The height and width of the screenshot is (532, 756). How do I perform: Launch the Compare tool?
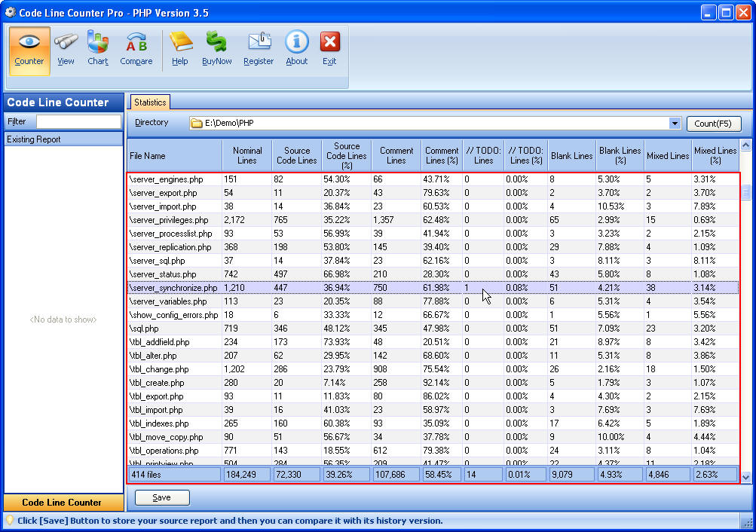coord(136,42)
